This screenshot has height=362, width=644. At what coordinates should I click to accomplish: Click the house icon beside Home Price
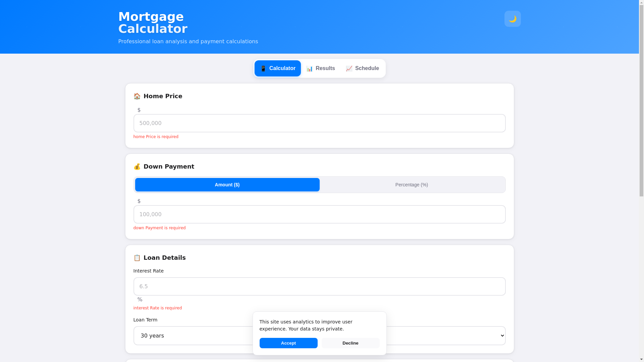137,96
